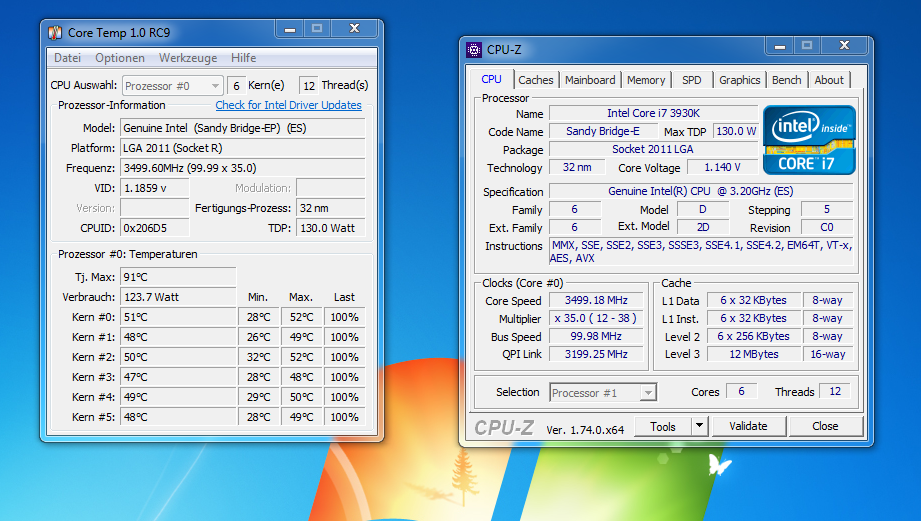Image resolution: width=921 pixels, height=521 pixels.
Task: Switch to the Caches tab in CPU-Z
Action: pos(536,80)
